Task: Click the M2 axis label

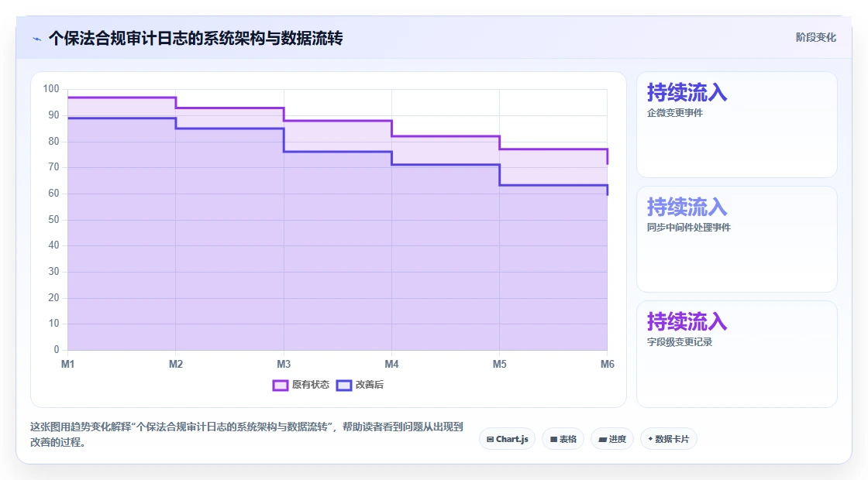Action: pos(175,364)
